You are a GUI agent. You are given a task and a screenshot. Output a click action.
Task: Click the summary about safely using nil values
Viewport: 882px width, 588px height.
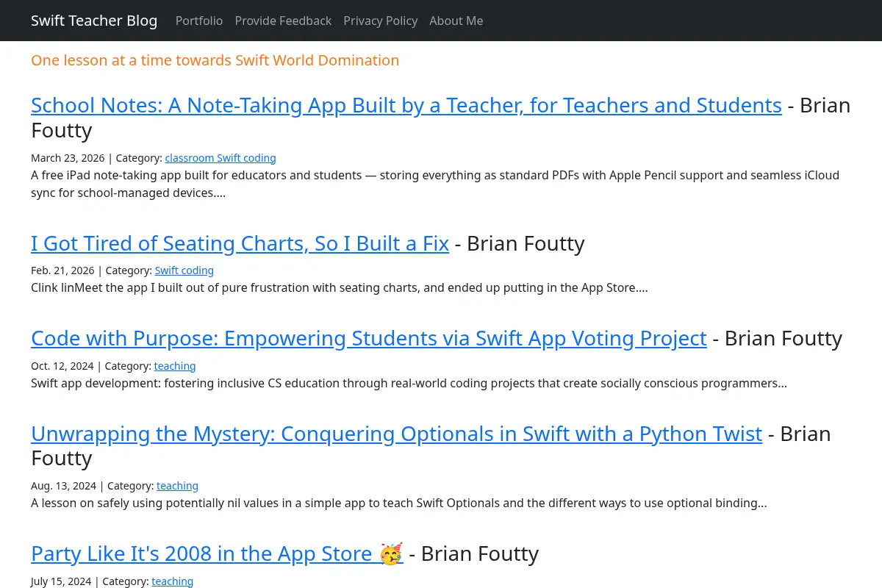[x=399, y=503]
